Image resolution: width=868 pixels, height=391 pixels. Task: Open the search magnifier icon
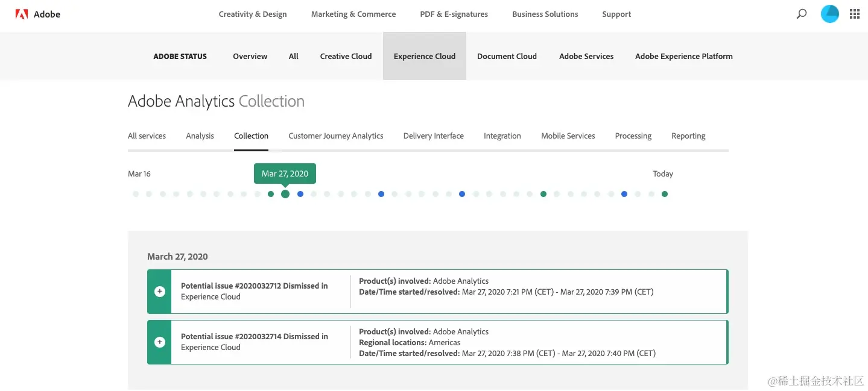[802, 14]
